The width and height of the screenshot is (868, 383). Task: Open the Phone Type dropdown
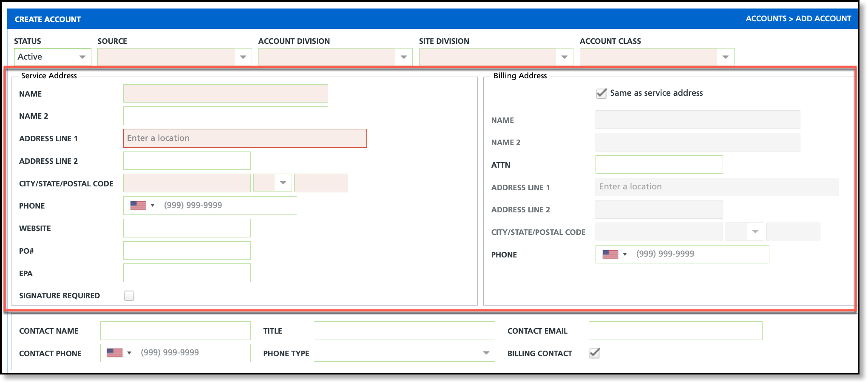(x=404, y=353)
